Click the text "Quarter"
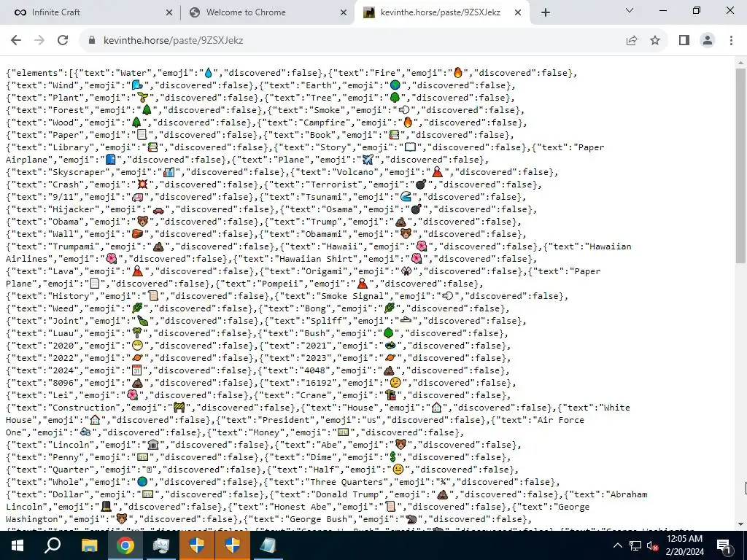Image resolution: width=747 pixels, height=560 pixels. (71, 469)
